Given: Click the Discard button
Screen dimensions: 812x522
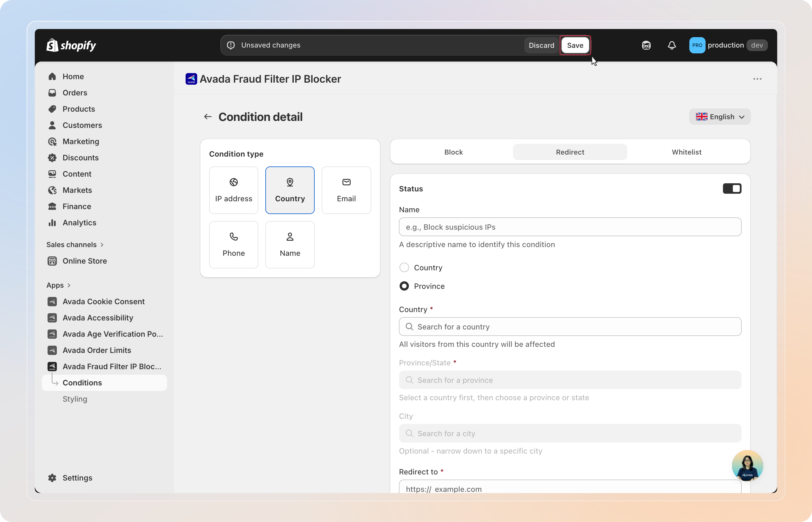Looking at the screenshot, I should [541, 45].
